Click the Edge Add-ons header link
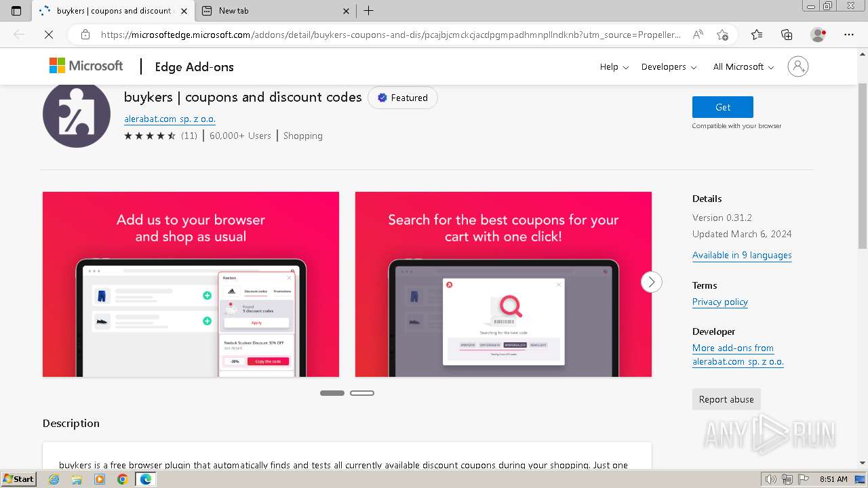The image size is (868, 488). click(x=194, y=66)
